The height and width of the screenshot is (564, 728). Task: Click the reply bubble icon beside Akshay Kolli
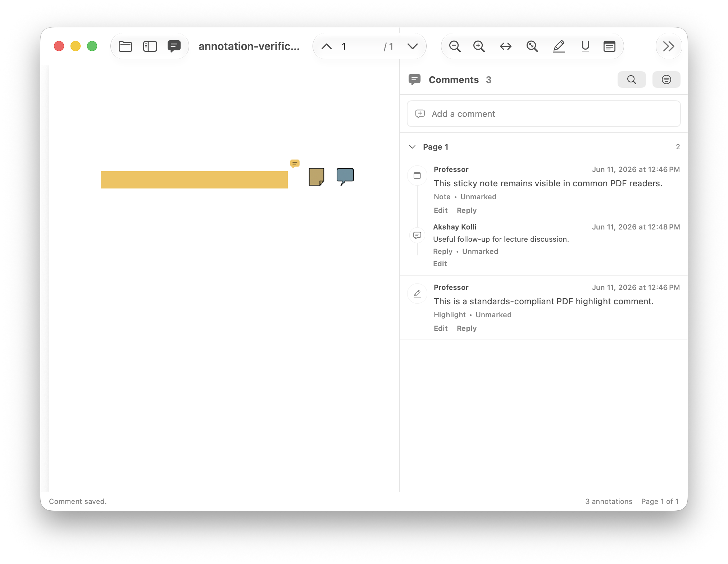point(417,235)
